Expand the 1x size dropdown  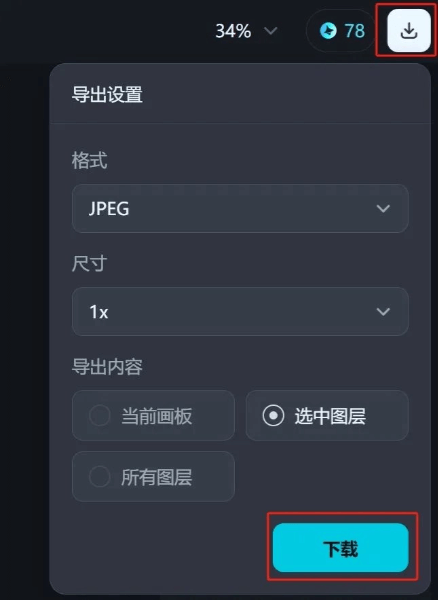pyautogui.click(x=240, y=311)
